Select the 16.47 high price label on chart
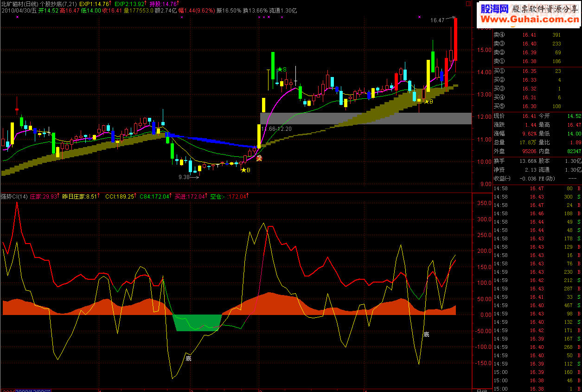 click(437, 20)
